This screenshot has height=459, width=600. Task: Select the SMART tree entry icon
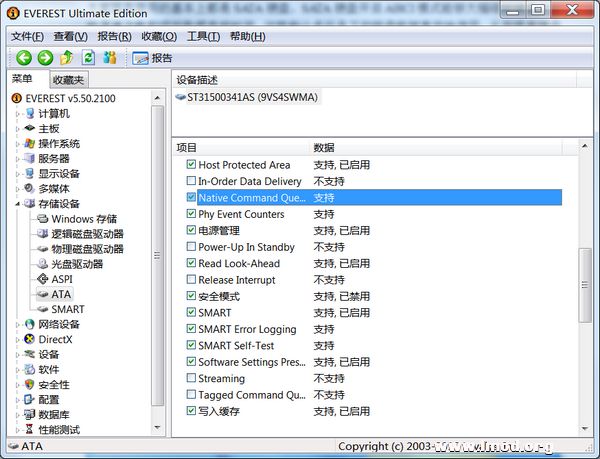coord(42,309)
